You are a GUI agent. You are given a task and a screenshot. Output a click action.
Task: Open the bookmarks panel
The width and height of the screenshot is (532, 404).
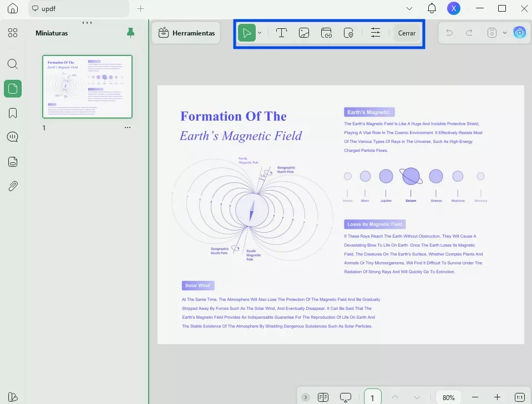[13, 113]
